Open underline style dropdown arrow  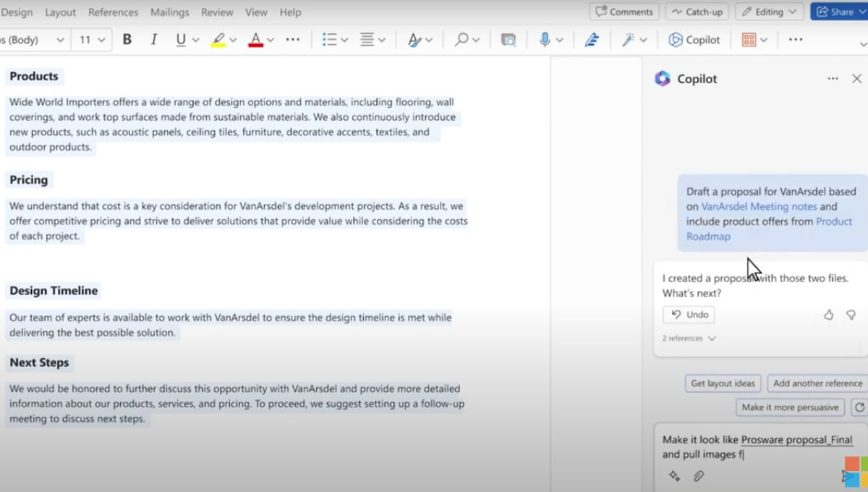[x=195, y=41]
